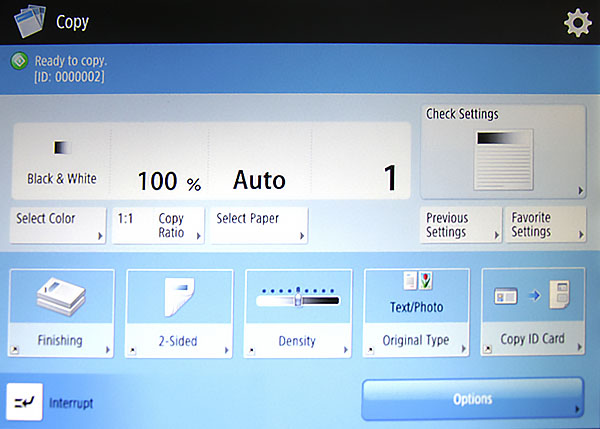
Task: Click the ID: 0000002 text
Action: (x=69, y=77)
